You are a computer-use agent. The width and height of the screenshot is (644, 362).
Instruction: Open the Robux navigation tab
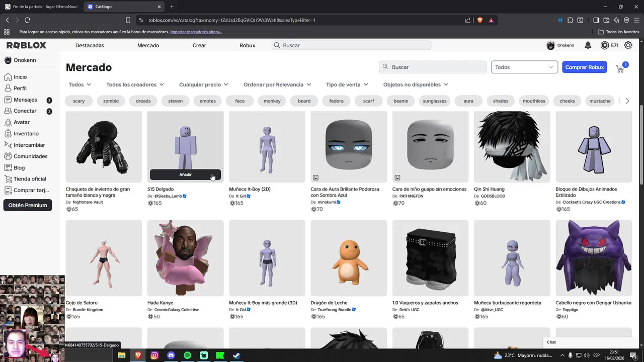[x=247, y=45]
